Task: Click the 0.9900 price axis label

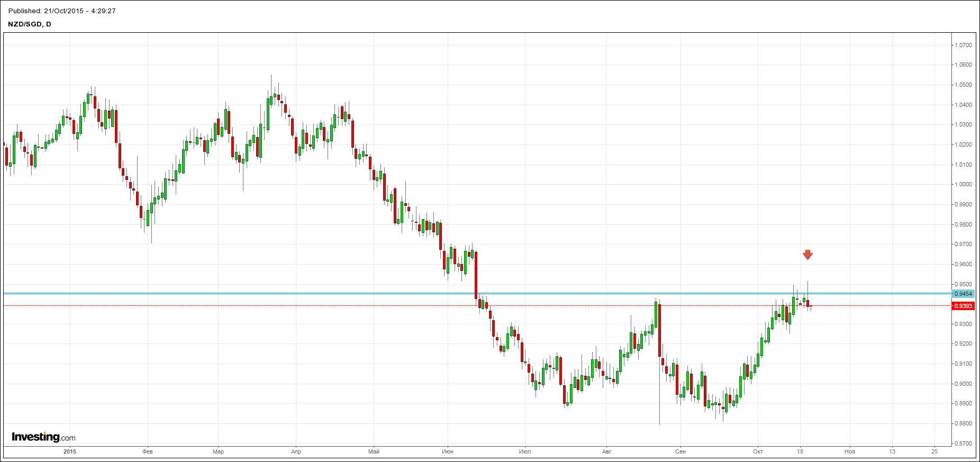Action: [962, 205]
